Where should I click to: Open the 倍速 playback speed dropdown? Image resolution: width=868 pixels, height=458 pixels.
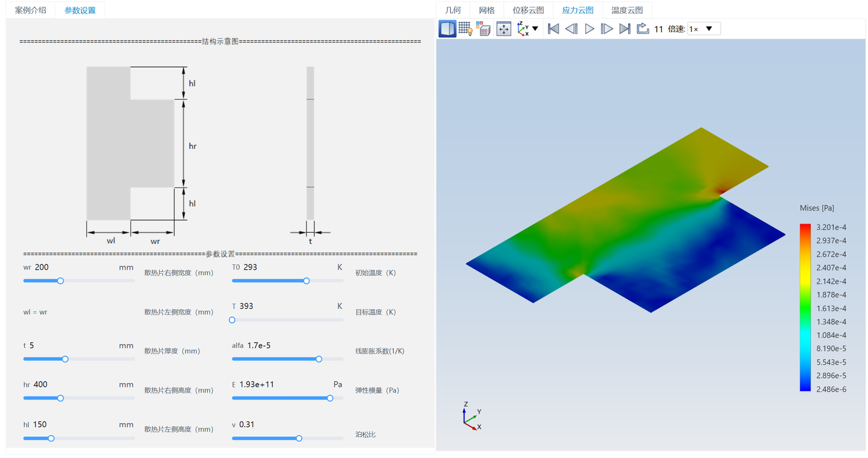click(704, 29)
